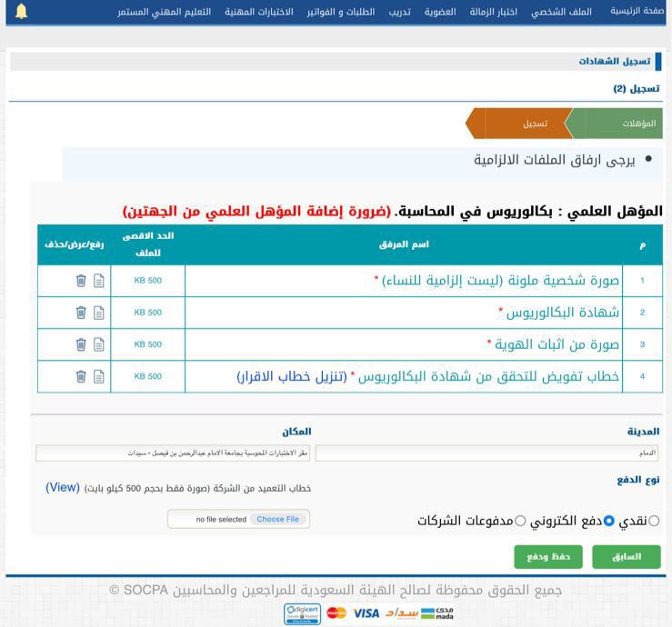Screen dimensions: 672x627
Task: Open العضوية menu item
Action: point(440,12)
